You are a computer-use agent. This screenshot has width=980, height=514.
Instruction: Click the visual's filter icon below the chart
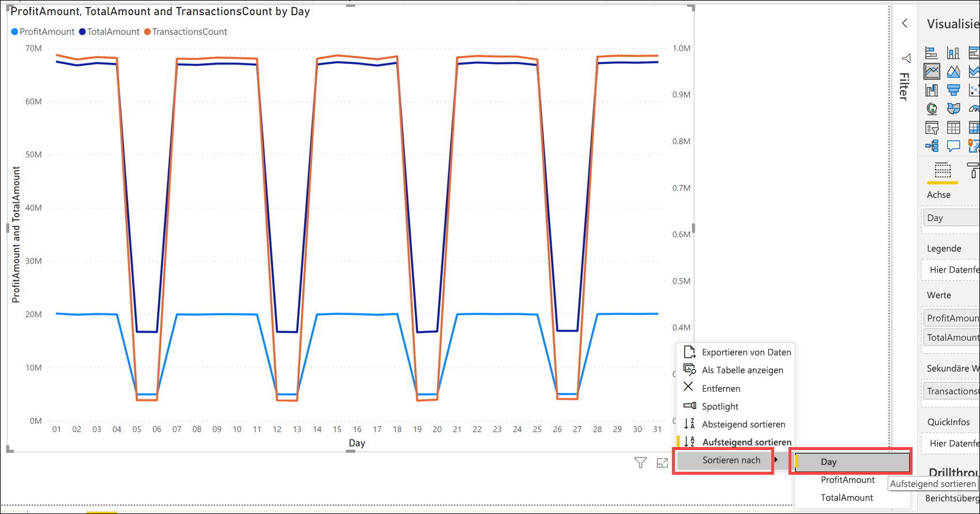click(x=640, y=463)
